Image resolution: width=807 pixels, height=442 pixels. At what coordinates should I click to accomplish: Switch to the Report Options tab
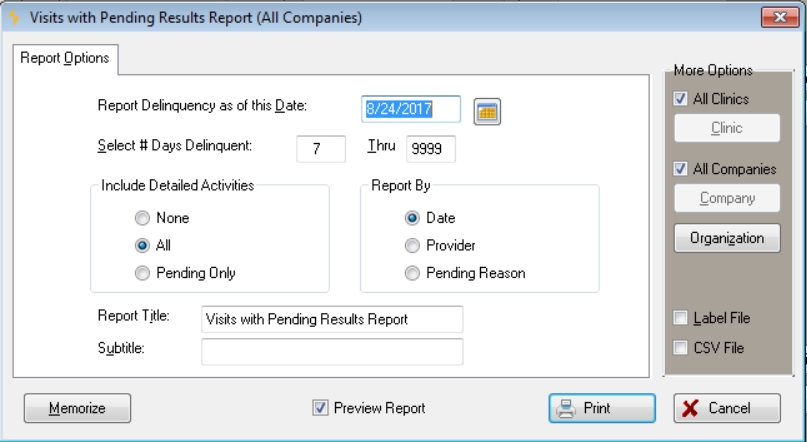coord(65,58)
